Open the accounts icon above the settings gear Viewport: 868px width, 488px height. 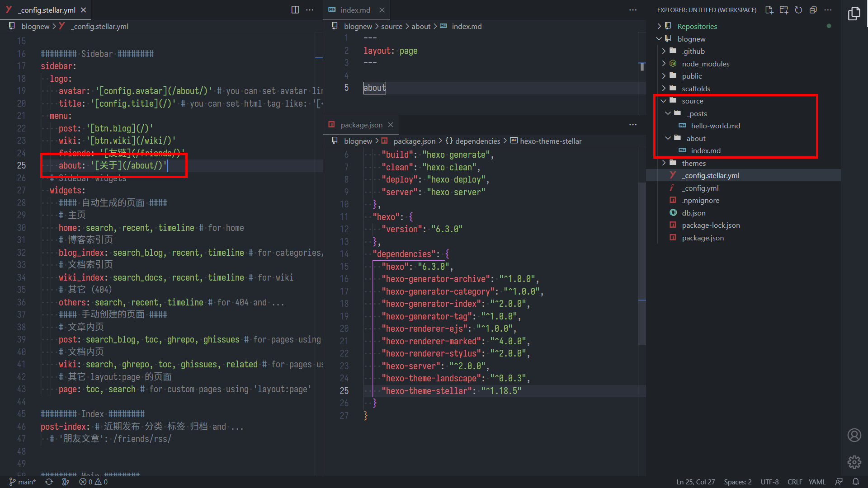[x=854, y=435]
